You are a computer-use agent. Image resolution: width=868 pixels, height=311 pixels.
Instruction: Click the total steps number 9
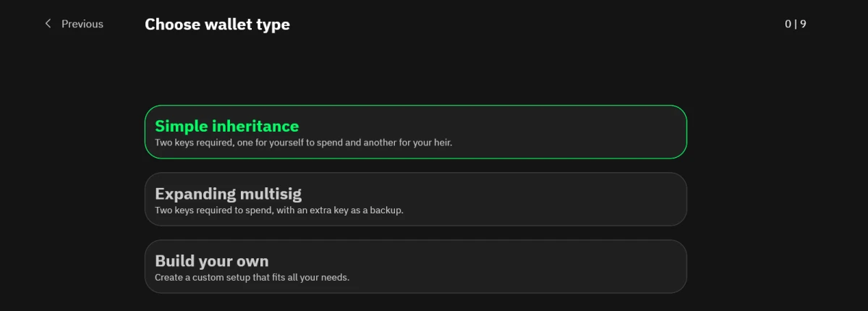tap(804, 24)
